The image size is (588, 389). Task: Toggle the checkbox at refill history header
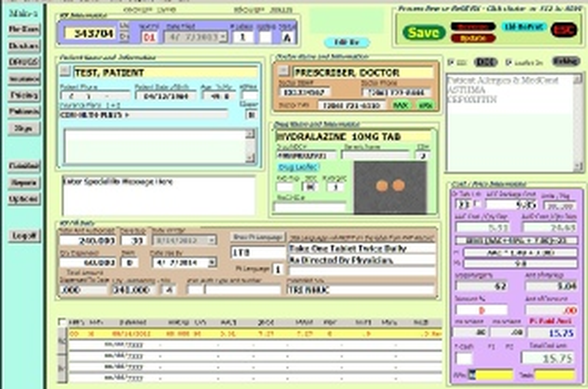tap(62, 322)
